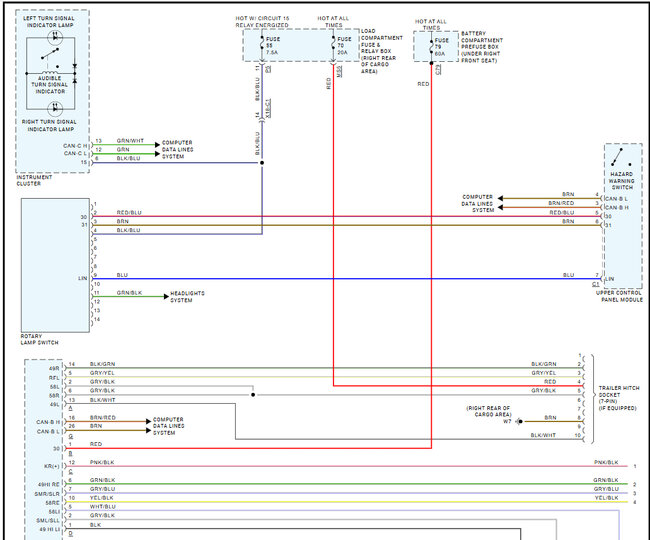Click the GRN/WHT wire label at CAN-C H
This screenshot has width=650, height=540.
point(129,141)
